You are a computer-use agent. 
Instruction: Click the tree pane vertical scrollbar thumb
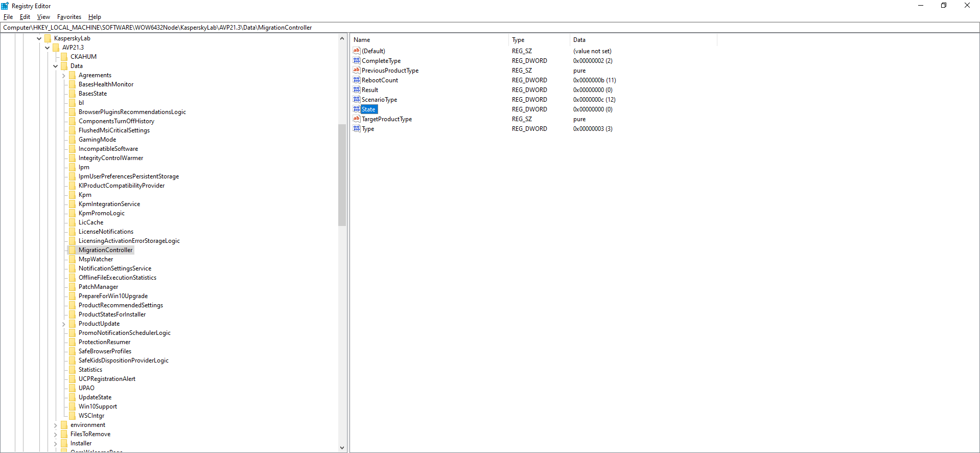[x=342, y=175]
